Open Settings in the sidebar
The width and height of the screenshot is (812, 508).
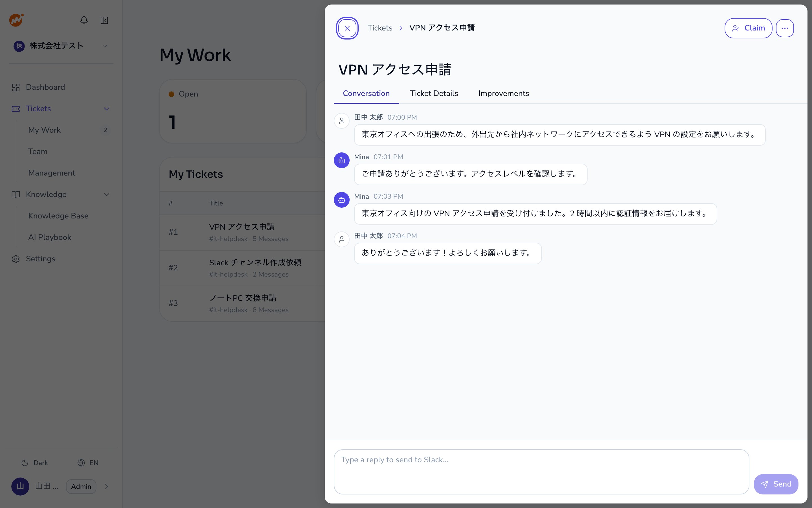click(61, 259)
